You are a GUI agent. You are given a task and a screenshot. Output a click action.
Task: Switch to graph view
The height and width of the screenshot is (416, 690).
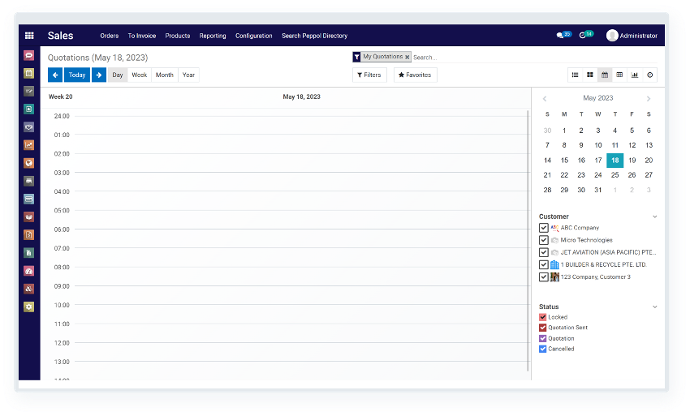635,75
